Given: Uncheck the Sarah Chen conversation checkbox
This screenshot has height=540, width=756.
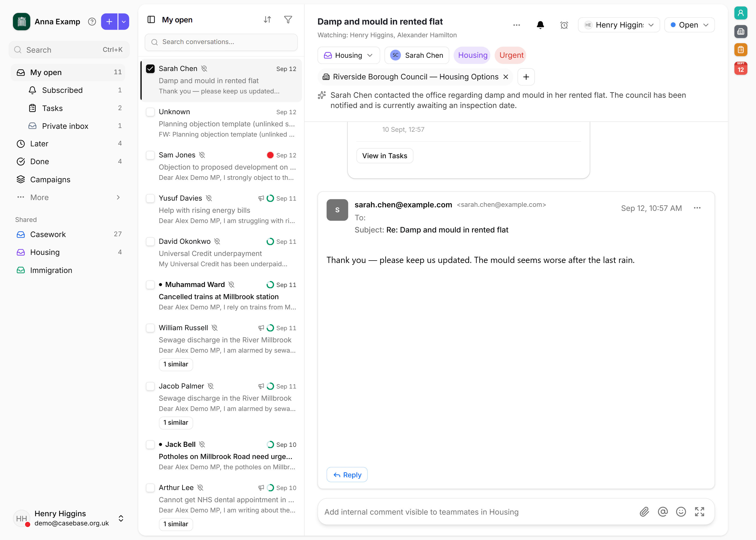Looking at the screenshot, I should pyautogui.click(x=150, y=69).
